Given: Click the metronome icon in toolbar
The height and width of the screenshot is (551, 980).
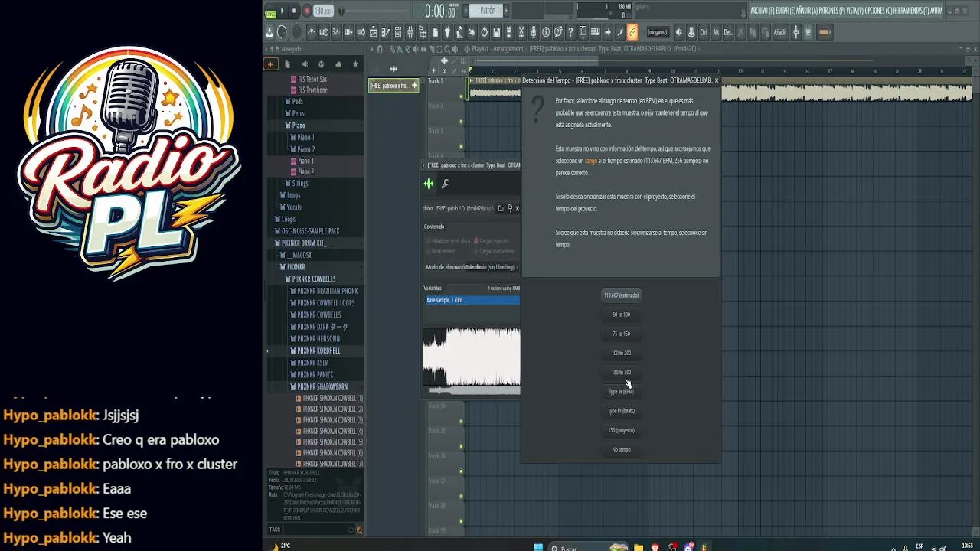Looking at the screenshot, I should [312, 32].
